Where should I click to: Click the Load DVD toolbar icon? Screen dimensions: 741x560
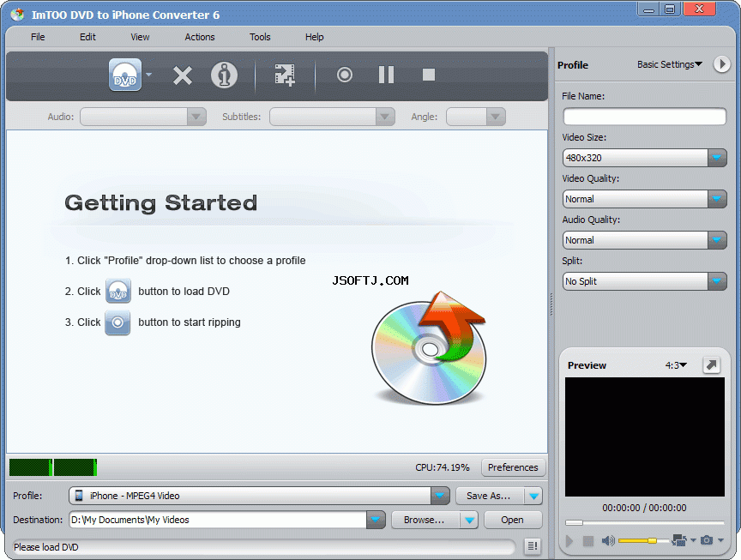coord(124,75)
